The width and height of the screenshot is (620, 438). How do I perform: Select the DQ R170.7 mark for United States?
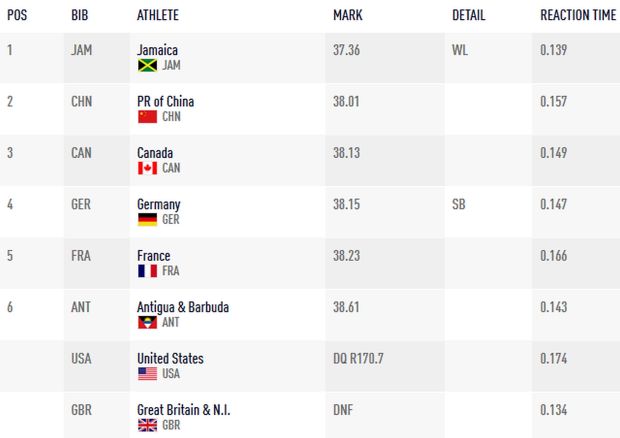358,359
